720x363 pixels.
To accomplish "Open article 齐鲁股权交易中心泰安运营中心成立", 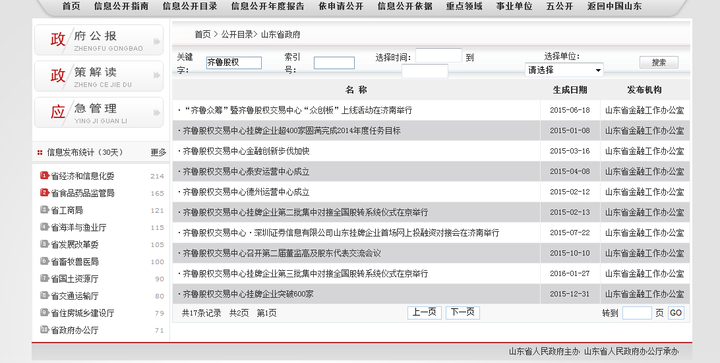I will (246, 172).
